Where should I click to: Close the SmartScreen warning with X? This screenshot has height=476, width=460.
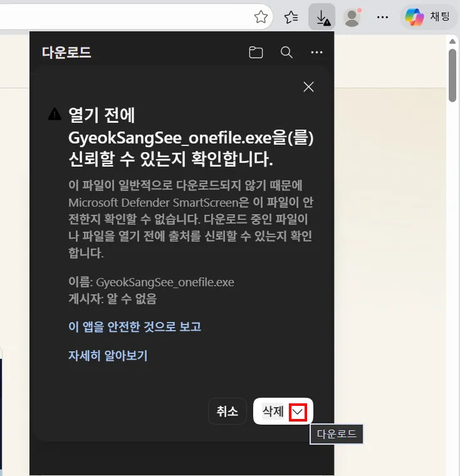pos(308,87)
